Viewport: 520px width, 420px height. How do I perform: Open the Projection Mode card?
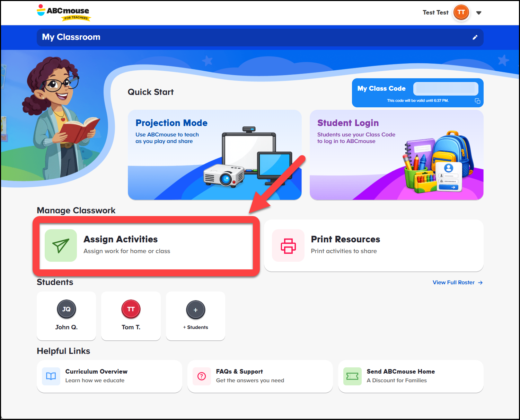pos(215,155)
